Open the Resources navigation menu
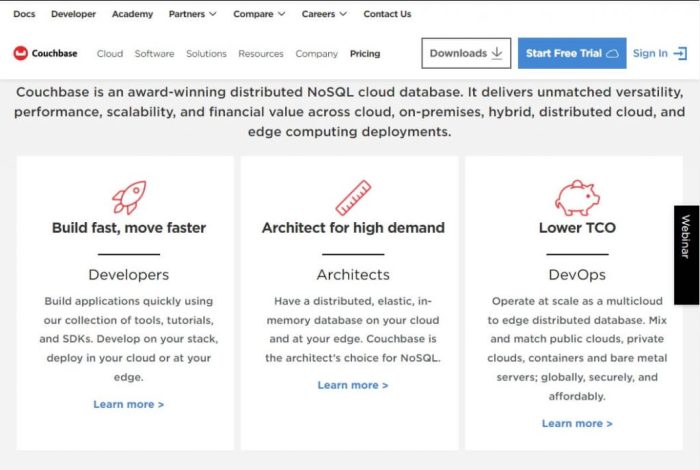Viewport: 700px width, 470px height. click(x=261, y=54)
